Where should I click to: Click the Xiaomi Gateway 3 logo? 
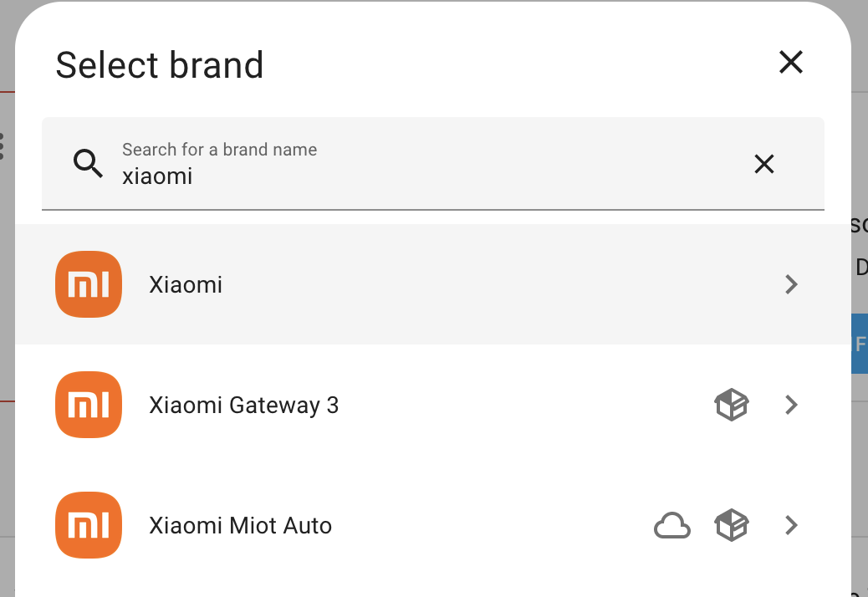[88, 405]
